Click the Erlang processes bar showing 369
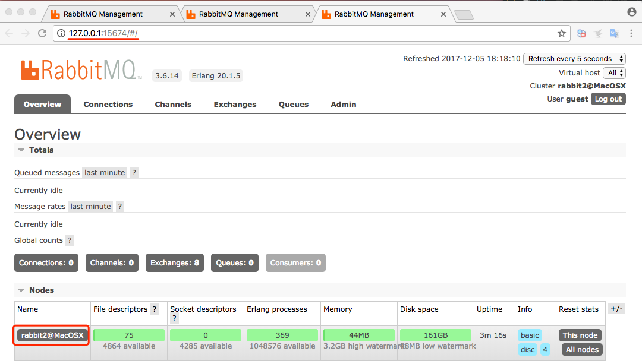Image resolution: width=642 pixels, height=364 pixels. click(282, 335)
